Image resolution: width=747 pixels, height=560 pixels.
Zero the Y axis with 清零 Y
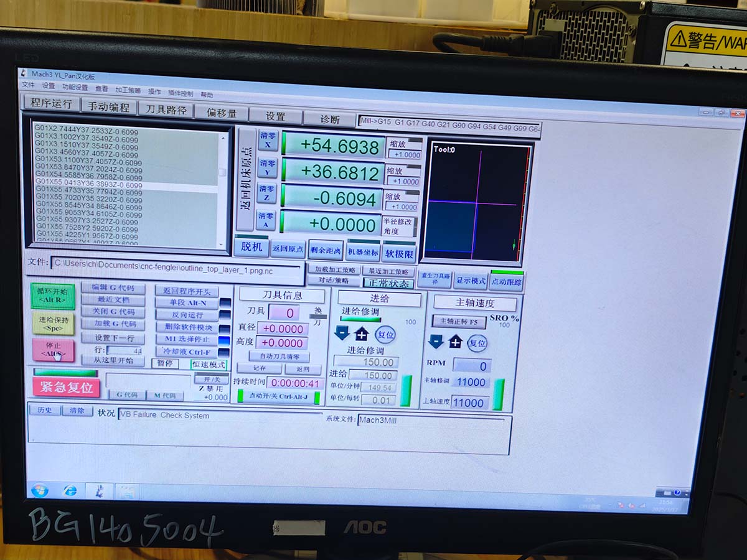pos(268,168)
